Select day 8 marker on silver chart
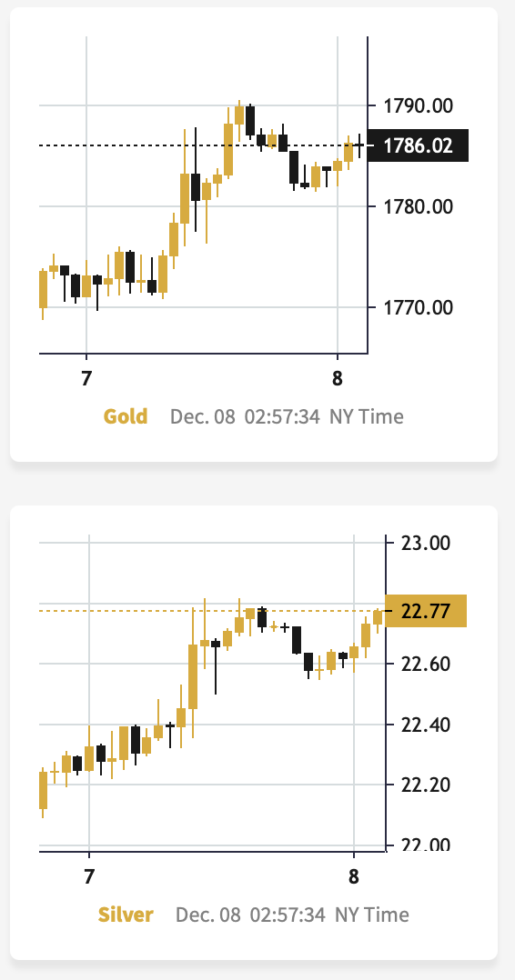The image size is (515, 980). tap(354, 876)
